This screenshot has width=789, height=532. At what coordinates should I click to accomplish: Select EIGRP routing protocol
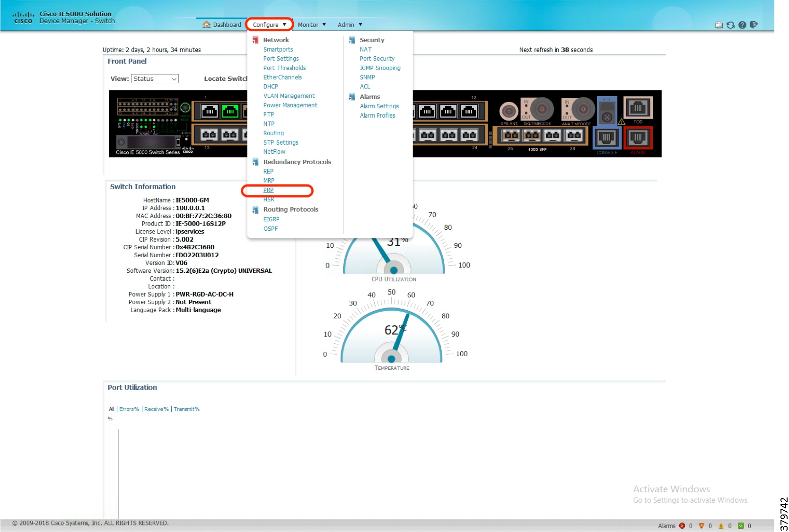272,219
